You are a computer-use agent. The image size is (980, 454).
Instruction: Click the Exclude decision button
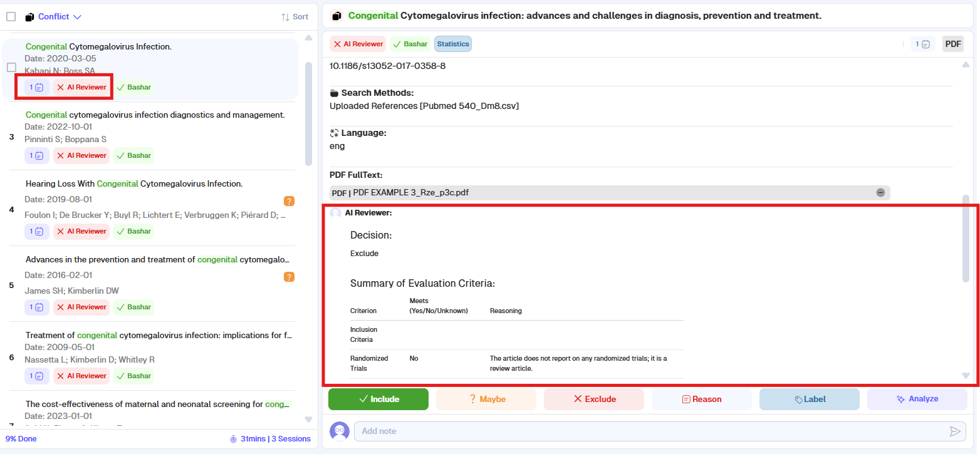click(x=593, y=399)
